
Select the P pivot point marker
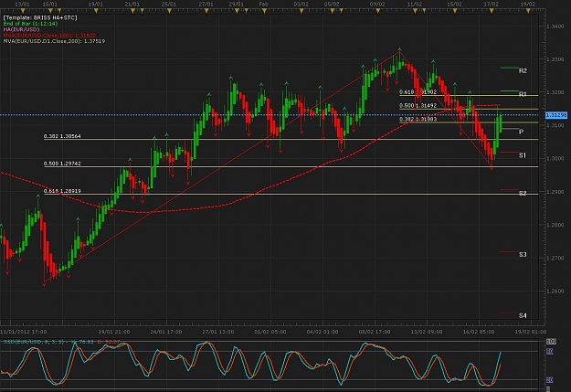(521, 132)
